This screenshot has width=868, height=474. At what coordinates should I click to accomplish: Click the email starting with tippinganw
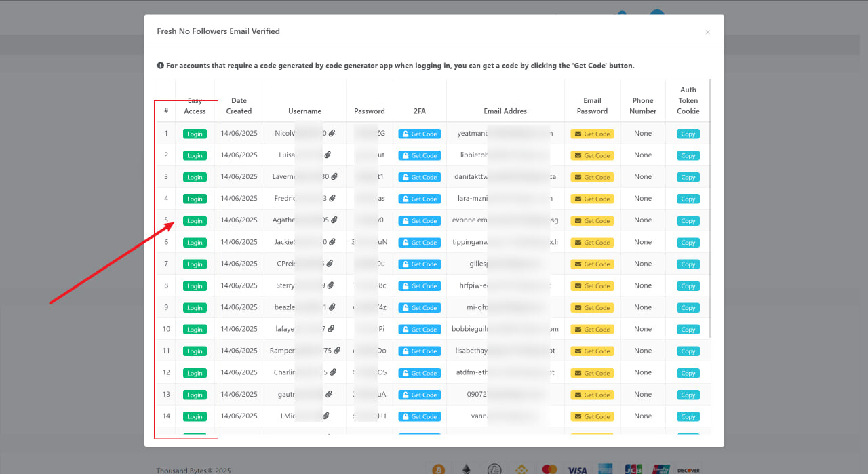[505, 242]
